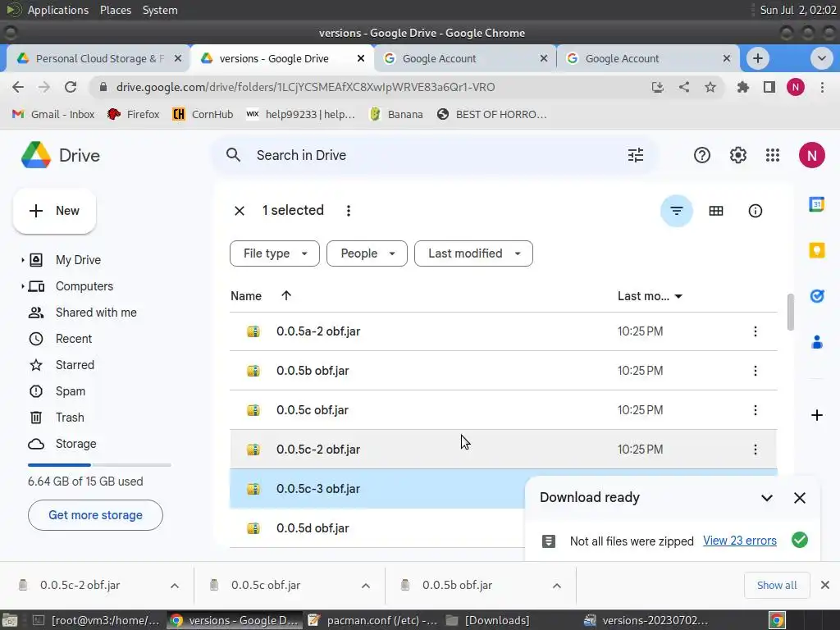This screenshot has height=630, width=840.
Task: Expand the My Drive tree arrow
Action: [22, 260]
